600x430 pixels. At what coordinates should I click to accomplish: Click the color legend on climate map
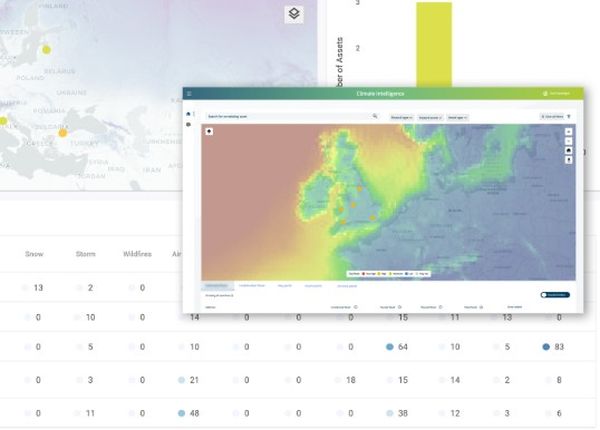coord(388,274)
